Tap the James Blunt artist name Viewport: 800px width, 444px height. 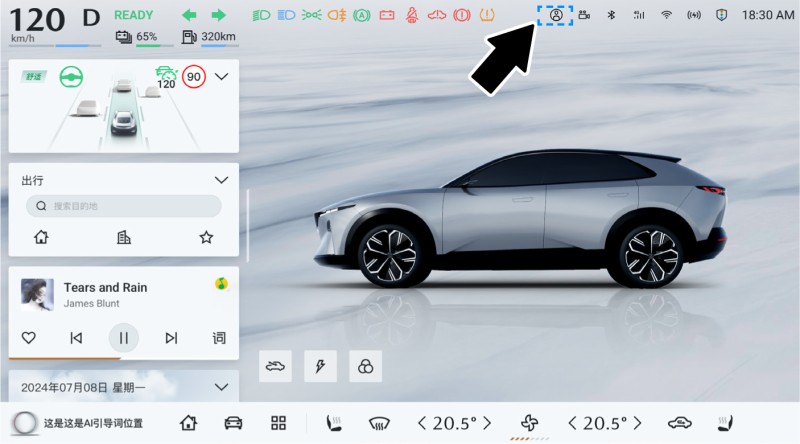pyautogui.click(x=91, y=303)
